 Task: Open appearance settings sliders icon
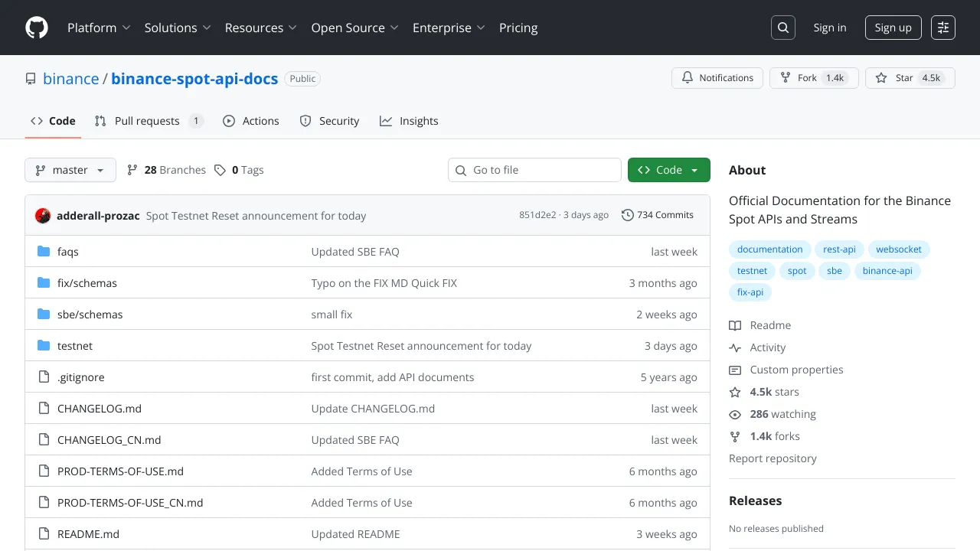943,28
